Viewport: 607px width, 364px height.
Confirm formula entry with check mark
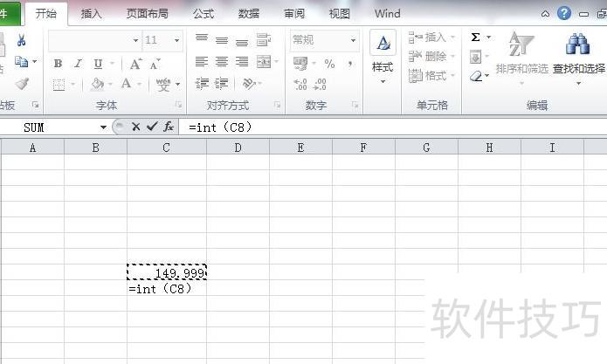pos(152,126)
